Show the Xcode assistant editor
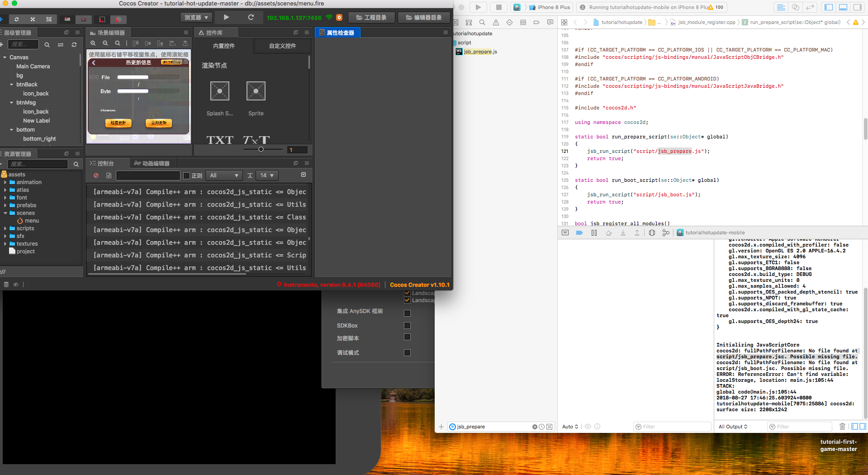The width and height of the screenshot is (868, 475). [x=795, y=7]
